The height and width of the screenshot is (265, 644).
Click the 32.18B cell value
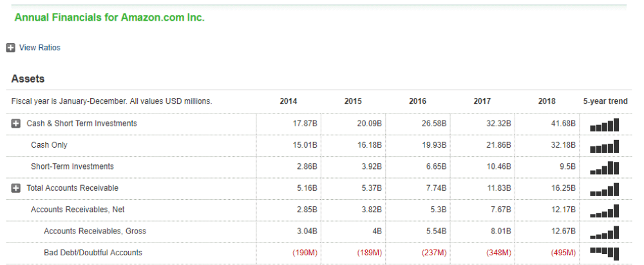tap(563, 145)
